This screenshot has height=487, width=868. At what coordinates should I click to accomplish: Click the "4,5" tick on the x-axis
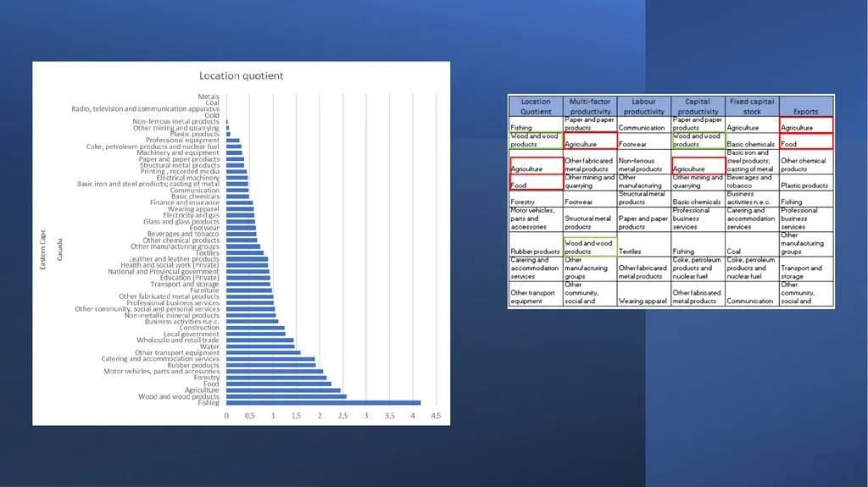436,416
